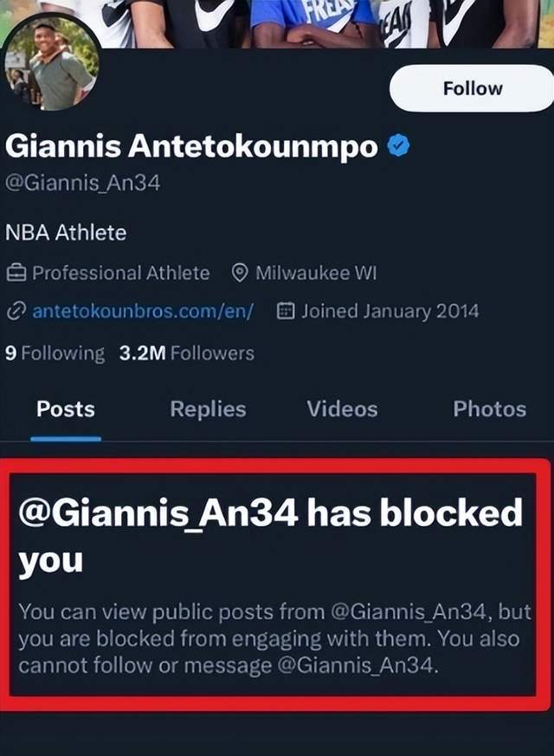554x756 pixels.
Task: Select the Posts tab
Action: coord(66,409)
